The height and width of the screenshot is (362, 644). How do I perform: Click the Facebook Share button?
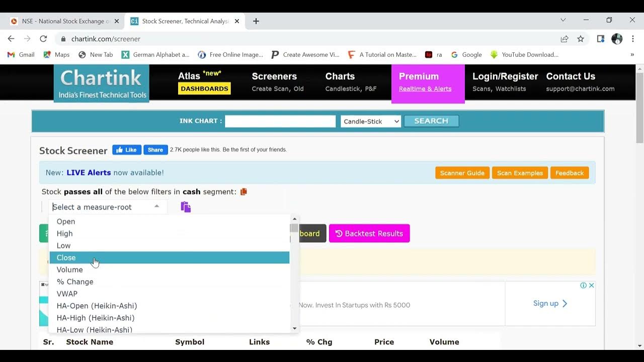coord(155,150)
